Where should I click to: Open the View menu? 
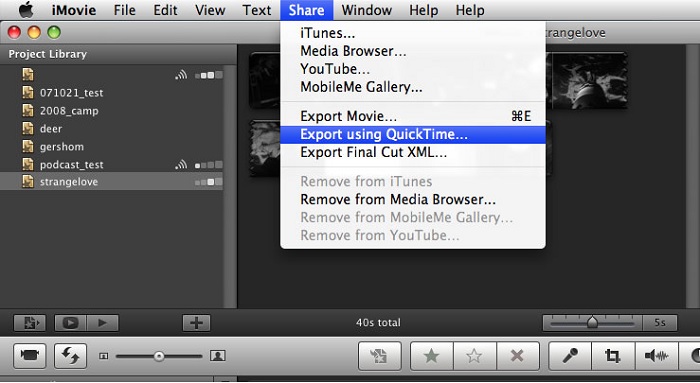click(210, 10)
